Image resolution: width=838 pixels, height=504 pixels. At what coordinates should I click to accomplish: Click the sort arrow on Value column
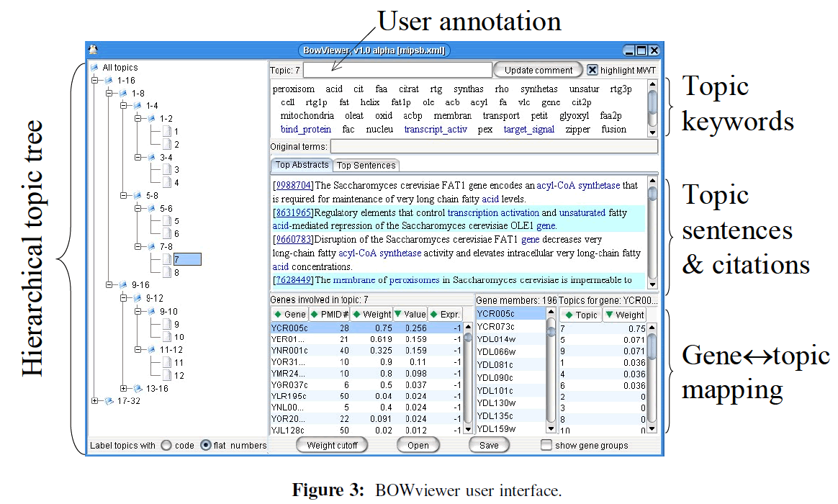click(x=398, y=315)
